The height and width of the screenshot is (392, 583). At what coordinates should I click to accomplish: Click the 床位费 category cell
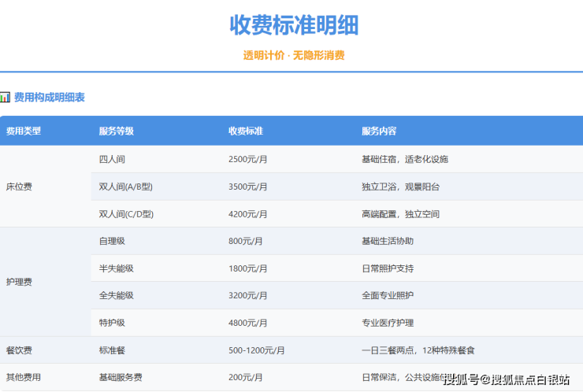pos(19,187)
